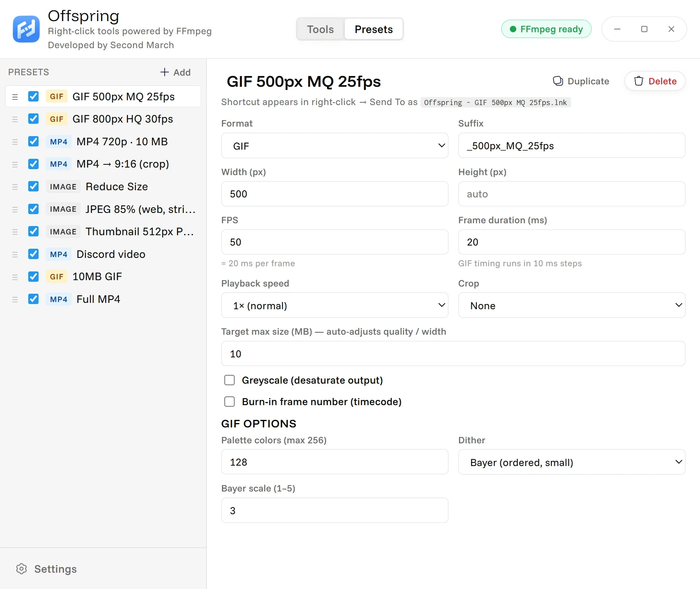
Task: Open the Dither dropdown showing Bayer
Action: 572,462
